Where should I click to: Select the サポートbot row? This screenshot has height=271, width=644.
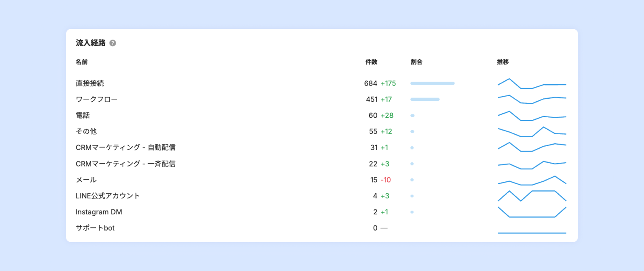click(x=95, y=228)
